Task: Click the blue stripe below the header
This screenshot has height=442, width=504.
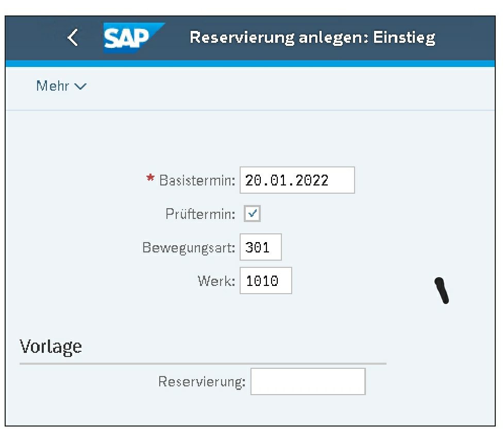Action: pyautogui.click(x=251, y=64)
